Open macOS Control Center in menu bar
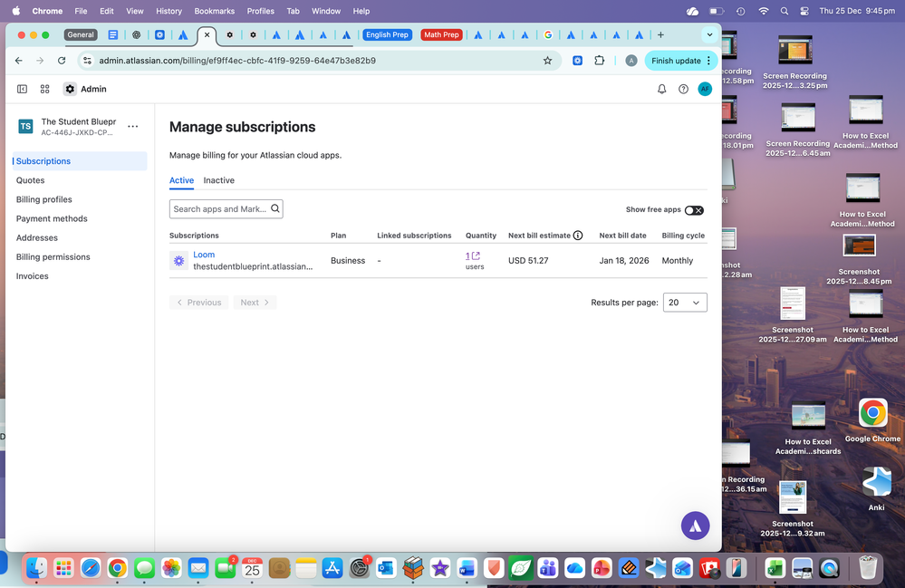The width and height of the screenshot is (905, 588). [x=804, y=11]
